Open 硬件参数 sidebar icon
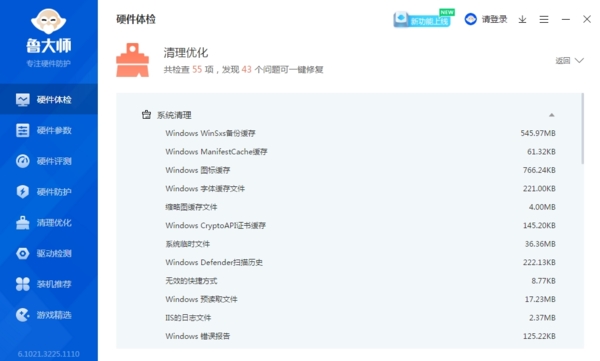The height and width of the screenshot is (361, 600). pyautogui.click(x=23, y=131)
